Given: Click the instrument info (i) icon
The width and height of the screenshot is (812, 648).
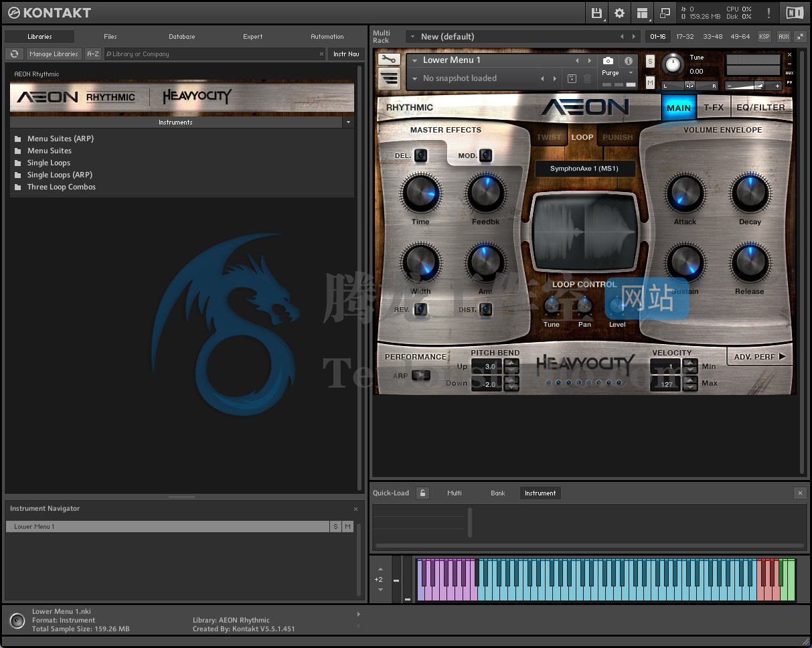Looking at the screenshot, I should pyautogui.click(x=628, y=60).
